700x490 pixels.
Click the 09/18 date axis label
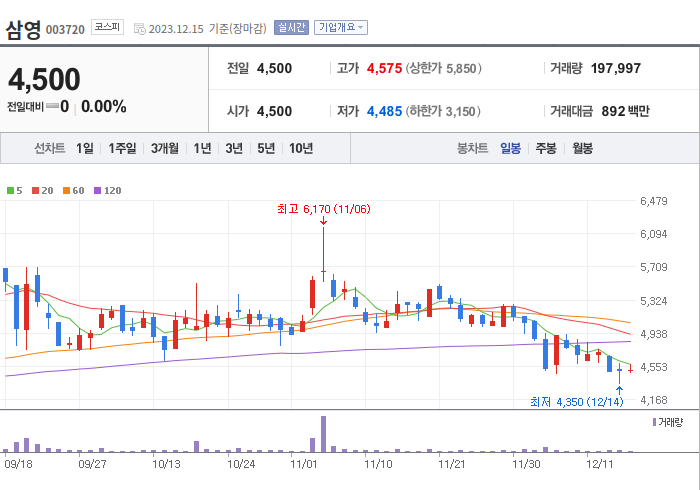pyautogui.click(x=18, y=464)
